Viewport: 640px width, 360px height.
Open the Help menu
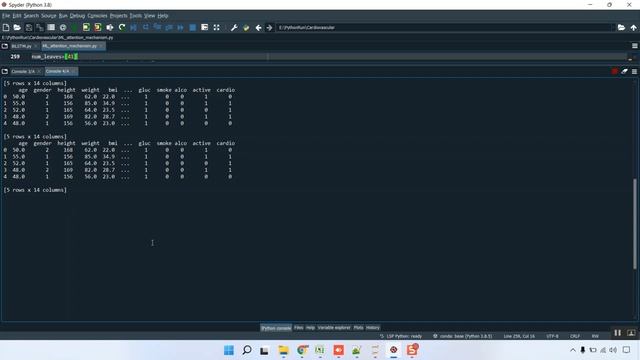[162, 16]
